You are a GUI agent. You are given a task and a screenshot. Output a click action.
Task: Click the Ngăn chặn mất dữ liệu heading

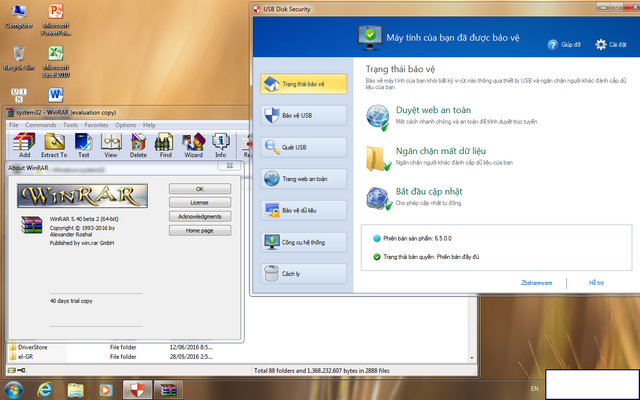tap(440, 151)
